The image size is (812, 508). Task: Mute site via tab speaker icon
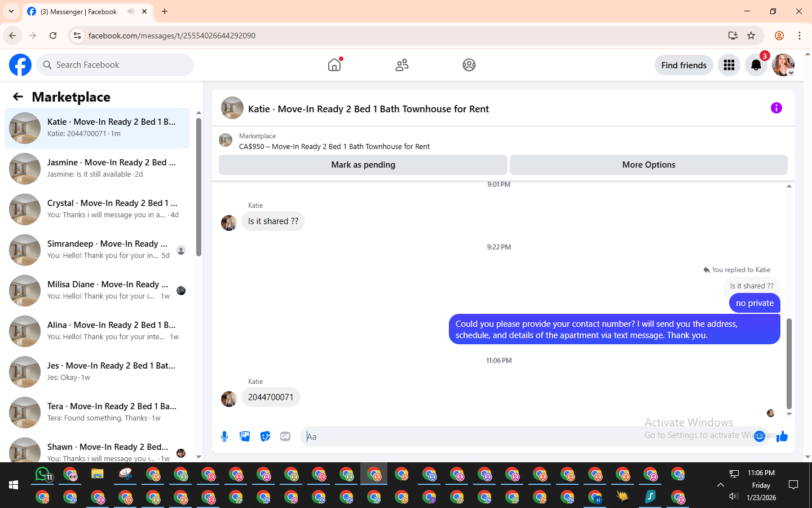point(131,11)
